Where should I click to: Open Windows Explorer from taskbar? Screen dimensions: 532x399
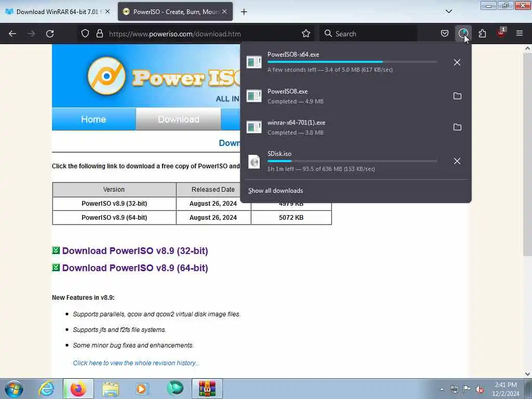(111, 389)
